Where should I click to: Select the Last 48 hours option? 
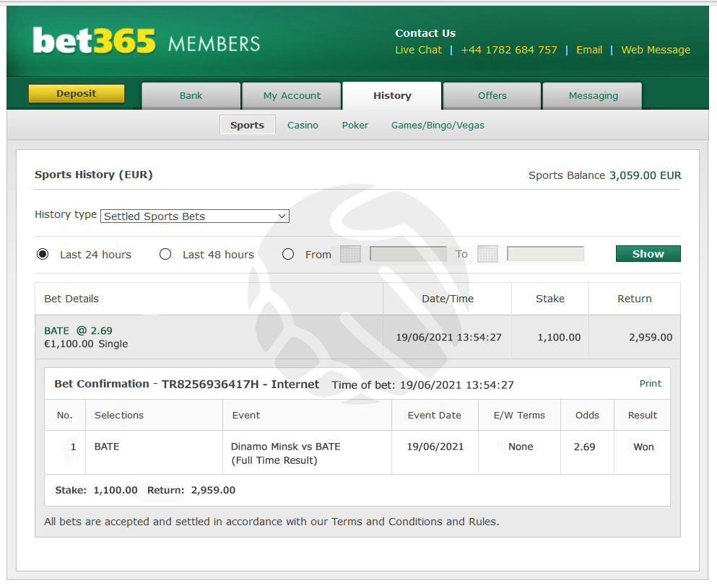tap(165, 254)
